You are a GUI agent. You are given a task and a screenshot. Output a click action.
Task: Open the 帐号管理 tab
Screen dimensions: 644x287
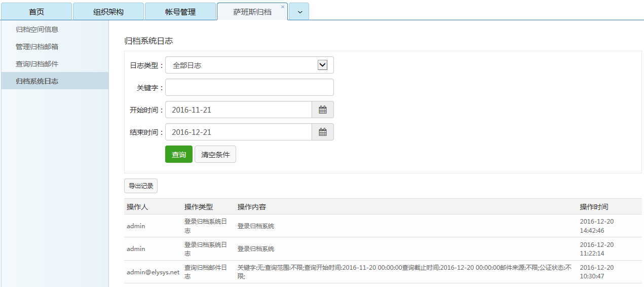(180, 12)
